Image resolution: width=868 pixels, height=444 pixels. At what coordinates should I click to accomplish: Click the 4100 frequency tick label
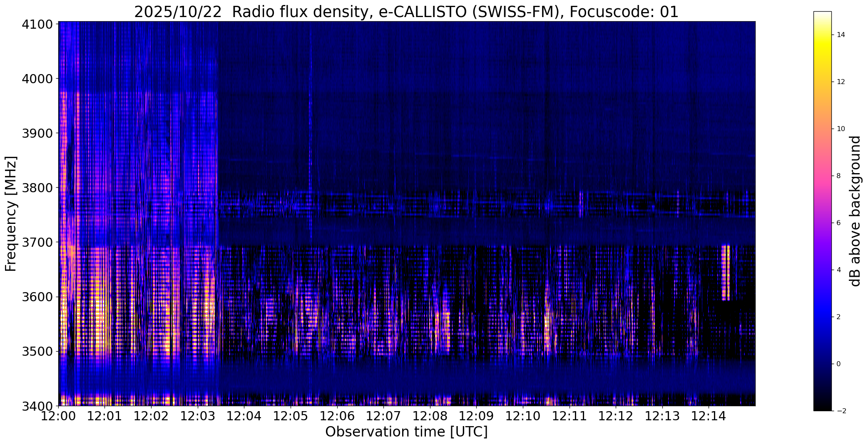(x=37, y=24)
